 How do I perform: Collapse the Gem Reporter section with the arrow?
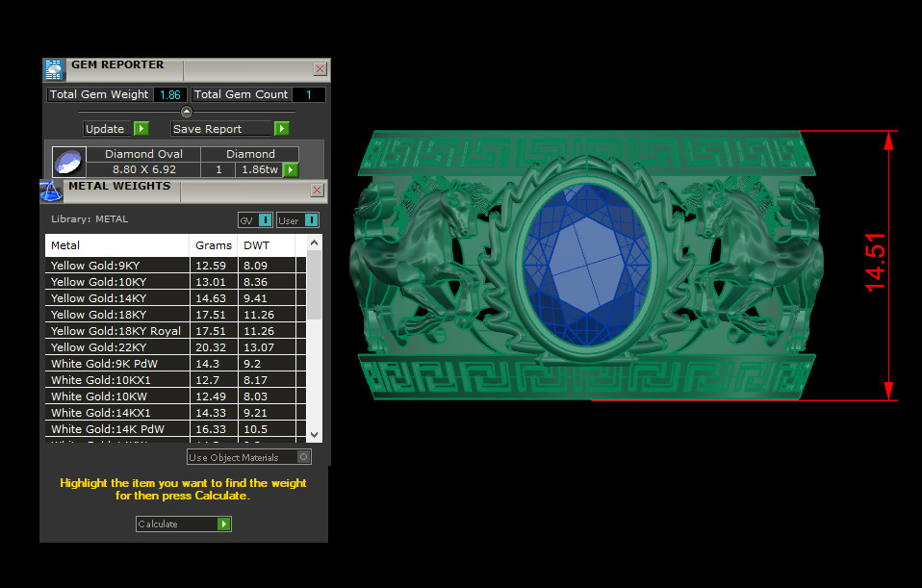pos(187,112)
